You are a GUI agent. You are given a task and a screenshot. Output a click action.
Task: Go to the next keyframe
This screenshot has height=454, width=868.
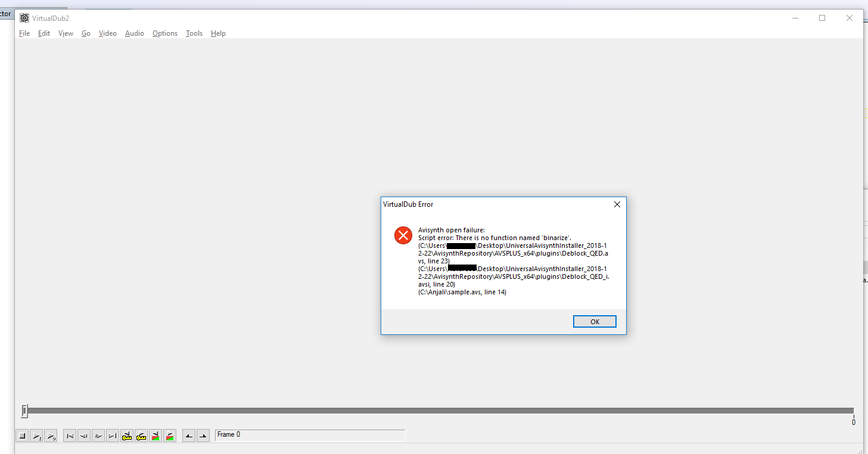141,436
